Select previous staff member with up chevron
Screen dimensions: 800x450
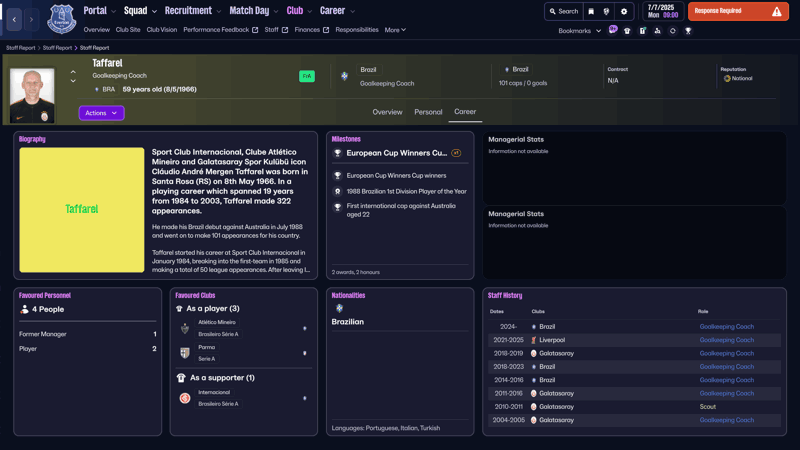tap(73, 72)
